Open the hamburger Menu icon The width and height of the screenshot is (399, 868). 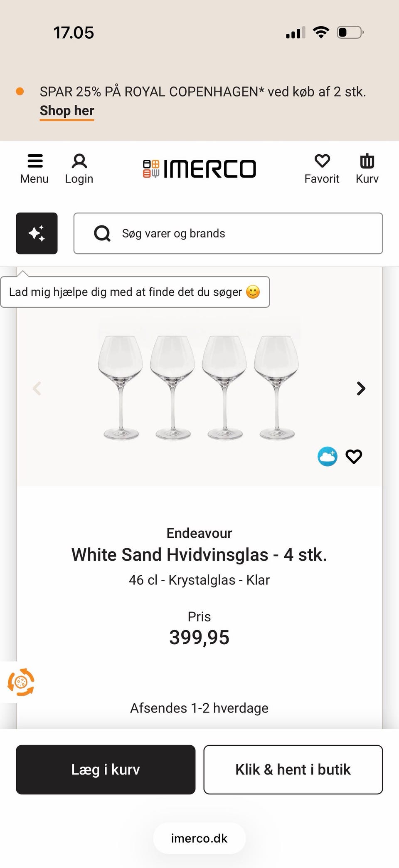point(35,161)
